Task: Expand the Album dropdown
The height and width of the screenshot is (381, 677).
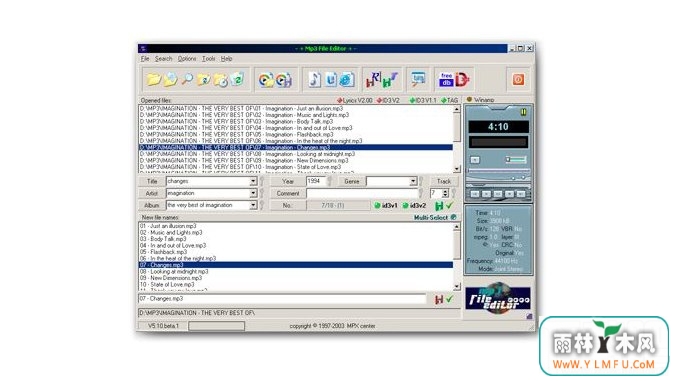Action: point(253,205)
